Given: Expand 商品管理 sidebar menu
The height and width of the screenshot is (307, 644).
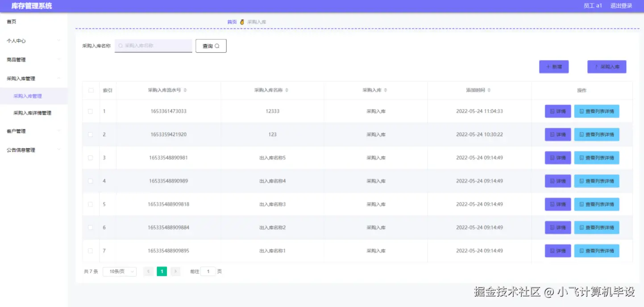Looking at the screenshot, I should point(34,59).
